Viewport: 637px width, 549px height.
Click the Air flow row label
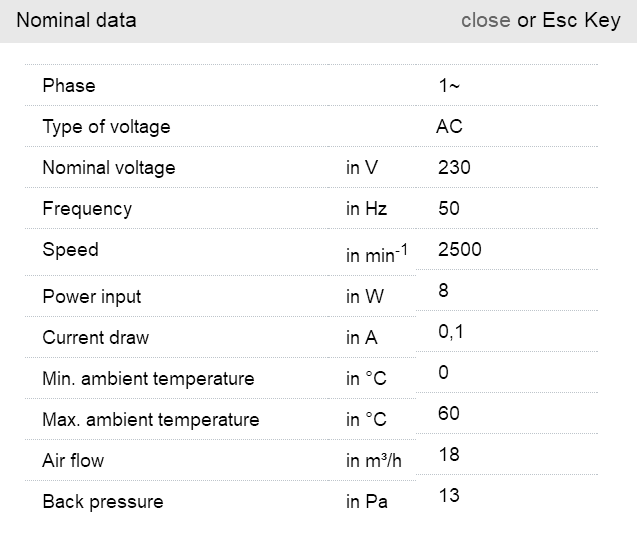coord(73,461)
